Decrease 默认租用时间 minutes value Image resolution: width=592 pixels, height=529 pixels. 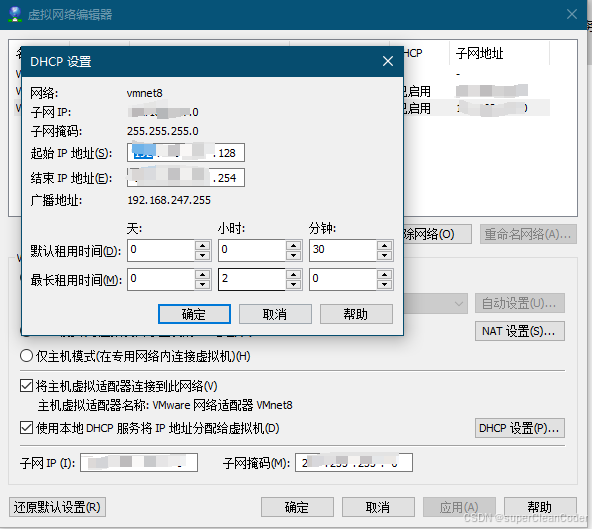pyautogui.click(x=385, y=256)
